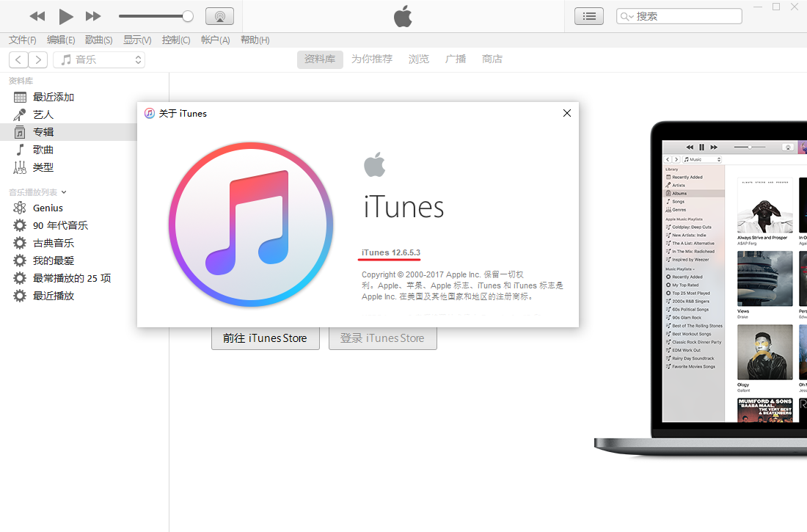Click the rewind previous track button

coord(37,16)
